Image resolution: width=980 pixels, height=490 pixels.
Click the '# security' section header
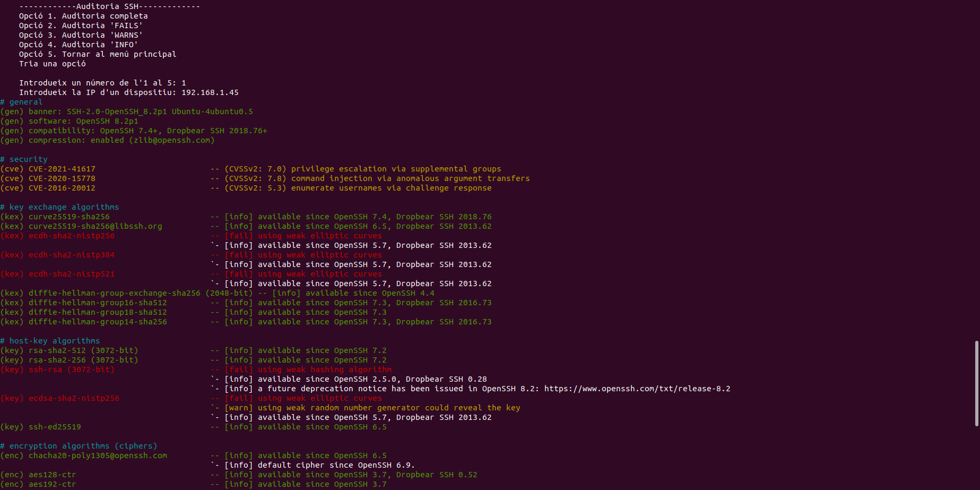(24, 159)
